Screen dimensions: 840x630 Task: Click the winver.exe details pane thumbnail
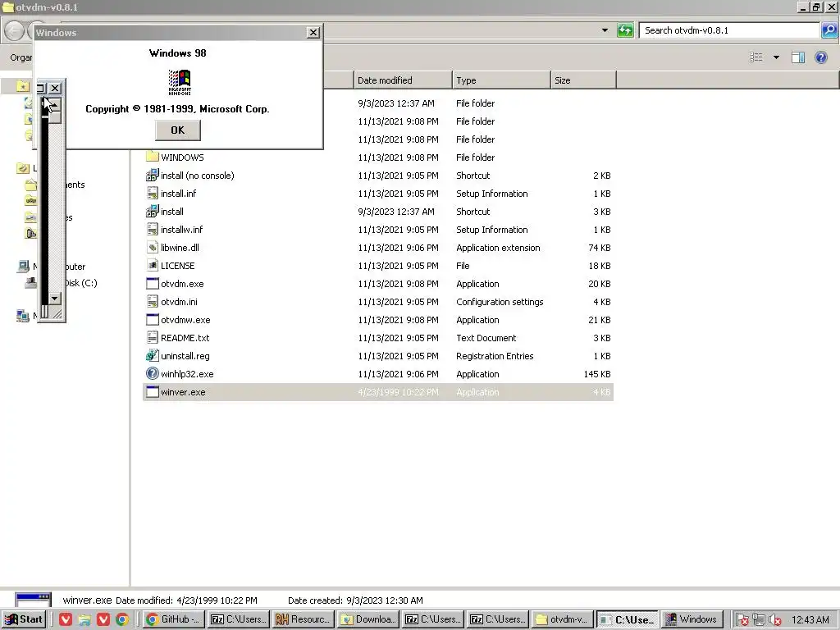(x=33, y=599)
